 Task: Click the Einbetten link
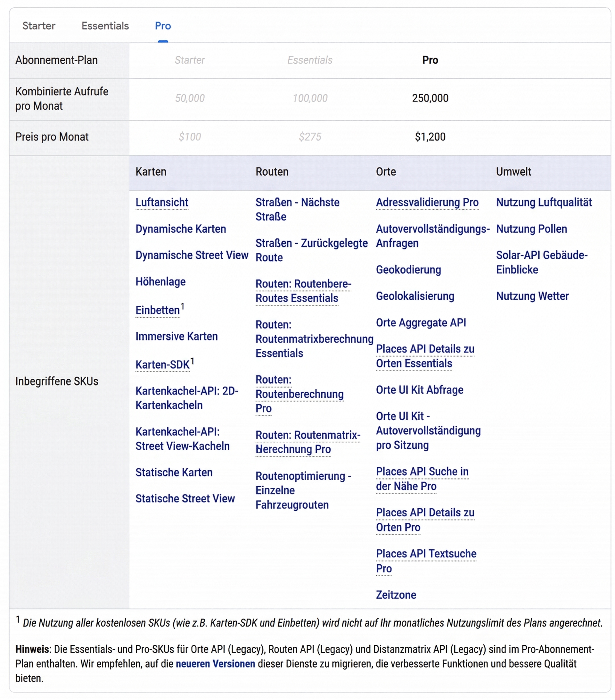pos(157,310)
